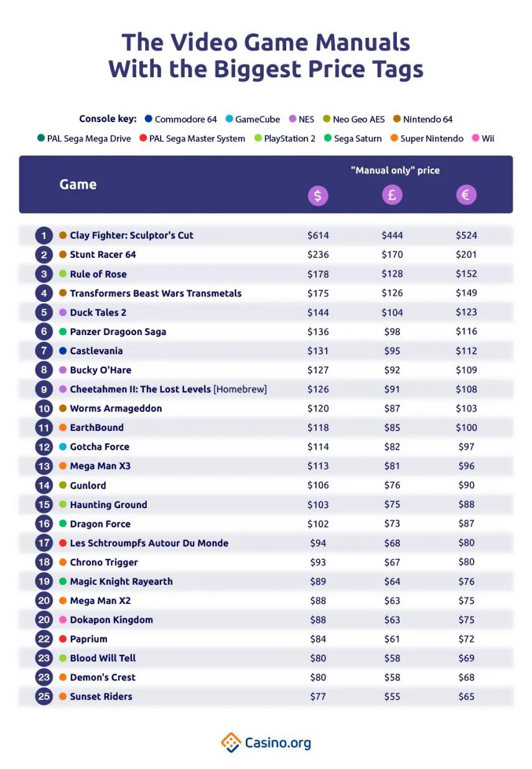The width and height of the screenshot is (532, 769).
Task: Click the dollar currency icon
Action: click(318, 196)
